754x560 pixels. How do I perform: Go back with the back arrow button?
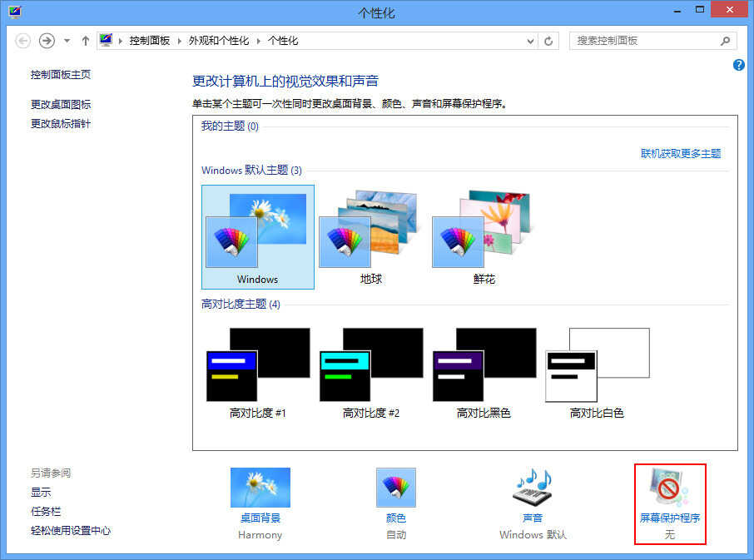coord(23,41)
